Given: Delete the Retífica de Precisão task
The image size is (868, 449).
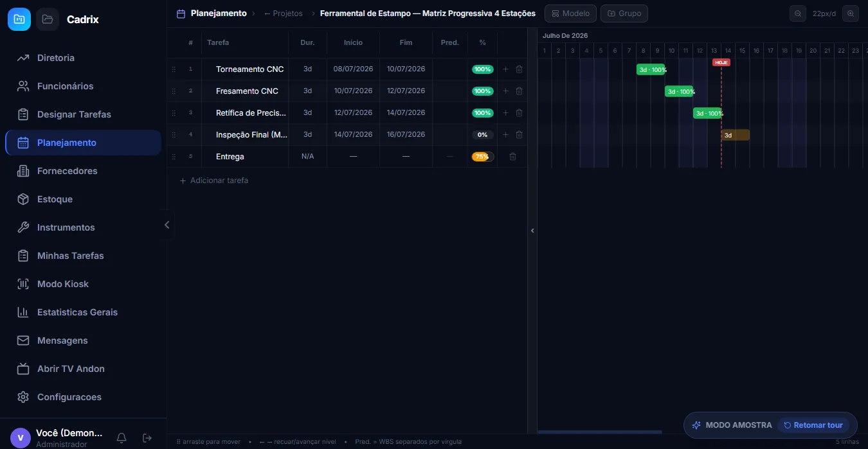Looking at the screenshot, I should (x=519, y=113).
